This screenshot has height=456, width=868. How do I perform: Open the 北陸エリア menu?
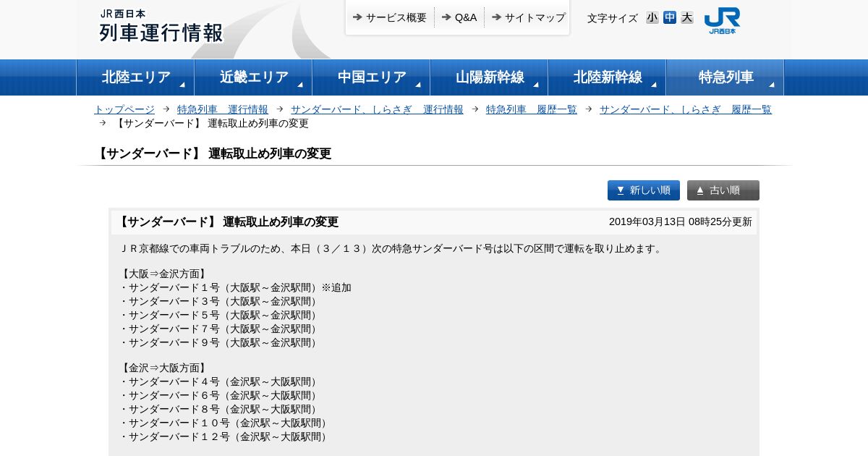[x=135, y=77]
